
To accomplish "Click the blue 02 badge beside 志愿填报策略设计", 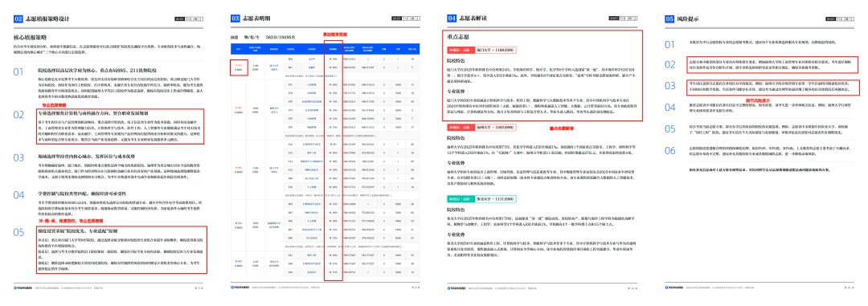I will (18, 18).
